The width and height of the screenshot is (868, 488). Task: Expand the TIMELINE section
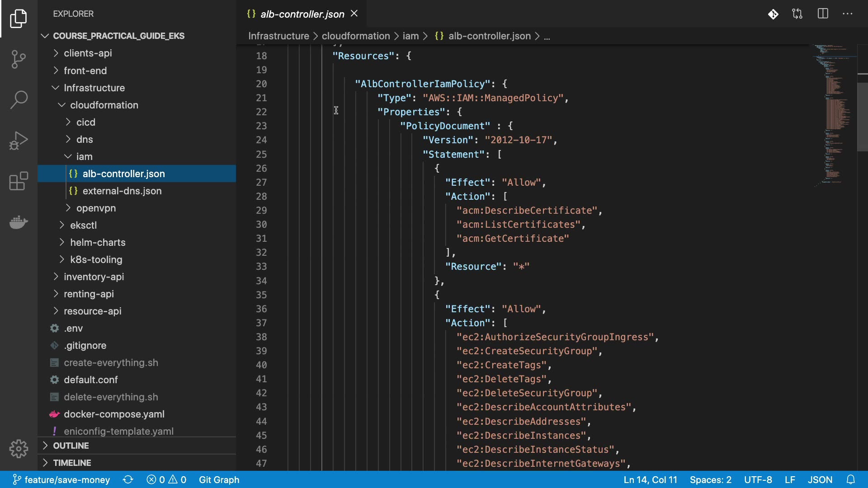(x=72, y=463)
